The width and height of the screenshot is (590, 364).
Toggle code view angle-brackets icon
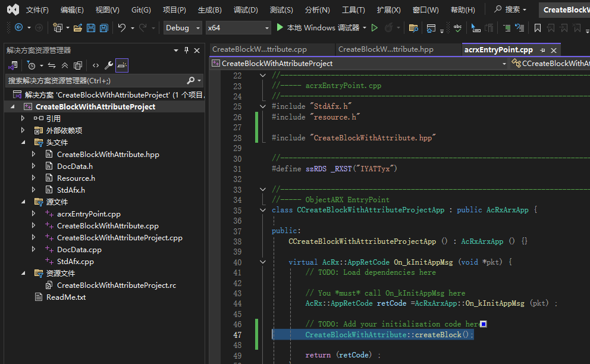95,65
